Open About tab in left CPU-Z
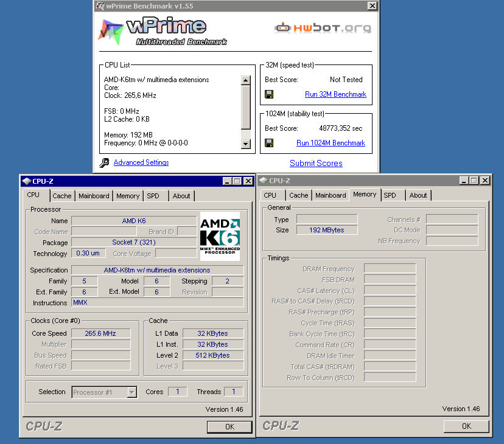The width and height of the screenshot is (504, 444). (x=181, y=196)
